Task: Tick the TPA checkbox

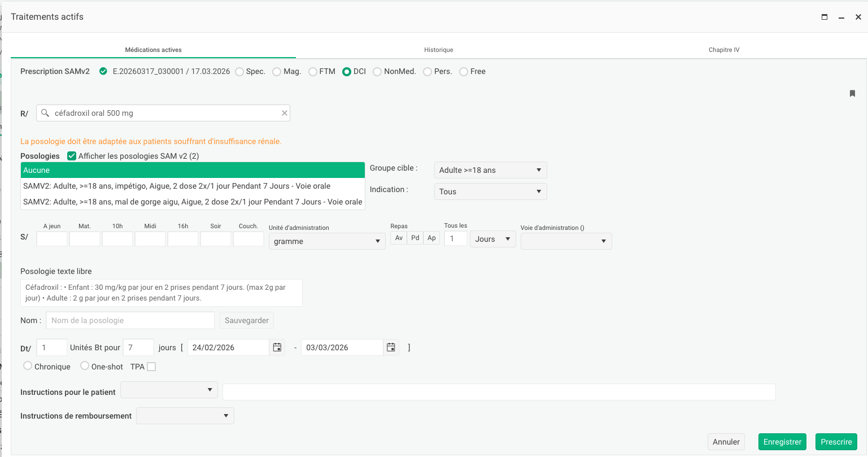Action: click(x=151, y=367)
